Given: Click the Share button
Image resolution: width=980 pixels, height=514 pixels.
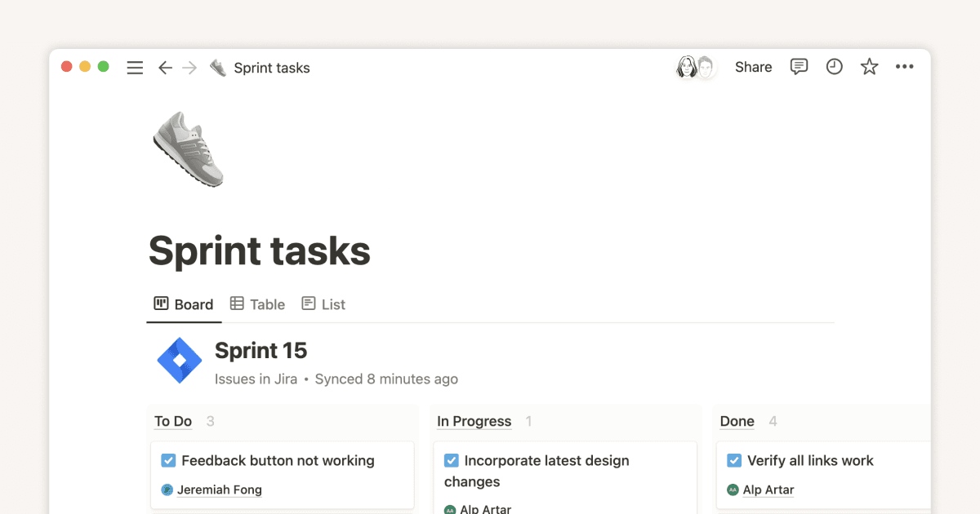Looking at the screenshot, I should 753,67.
